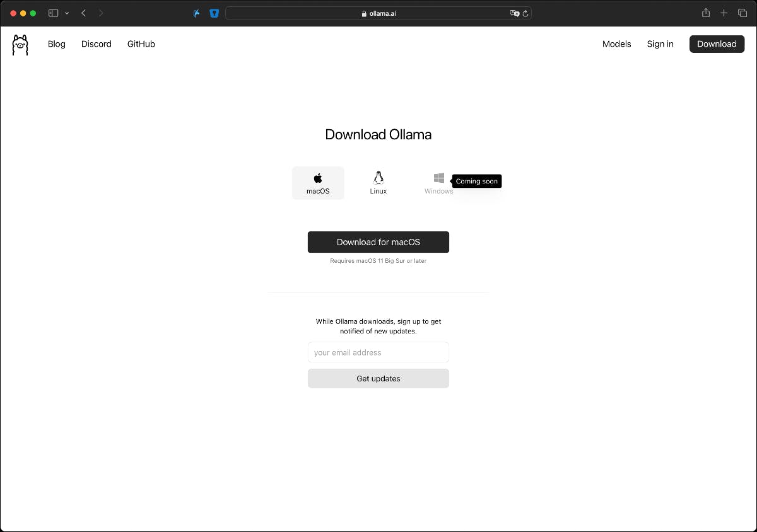Click Download for macOS button
This screenshot has width=757, height=532.
coord(378,242)
